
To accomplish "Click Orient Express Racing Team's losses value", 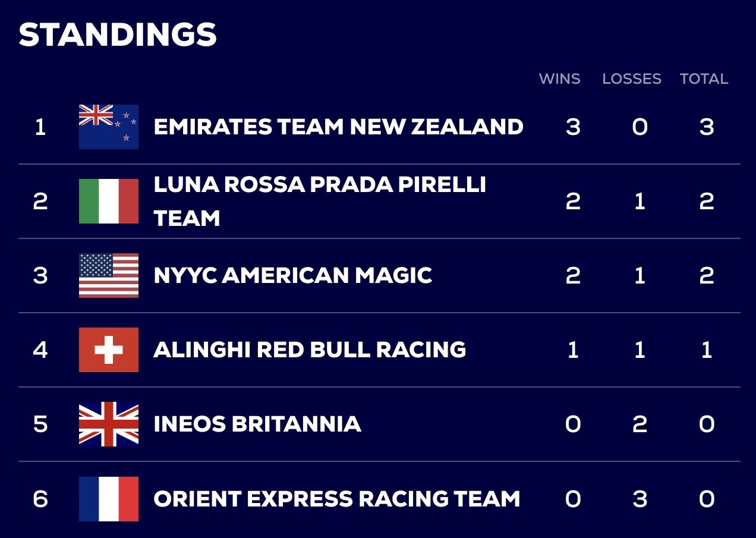I will (x=640, y=498).
